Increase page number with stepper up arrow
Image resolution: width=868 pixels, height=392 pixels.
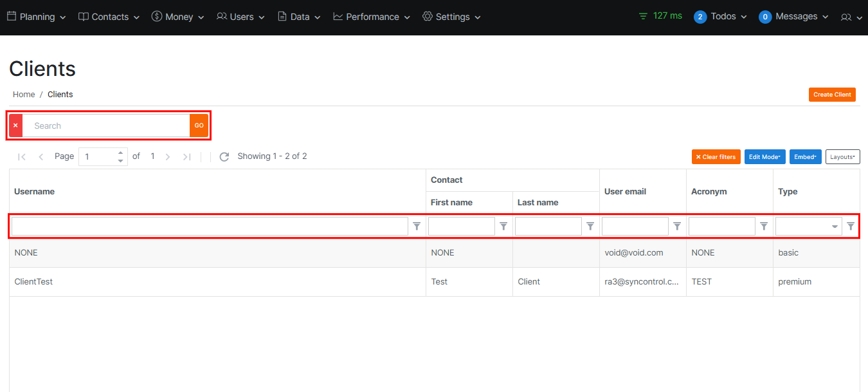tap(120, 153)
